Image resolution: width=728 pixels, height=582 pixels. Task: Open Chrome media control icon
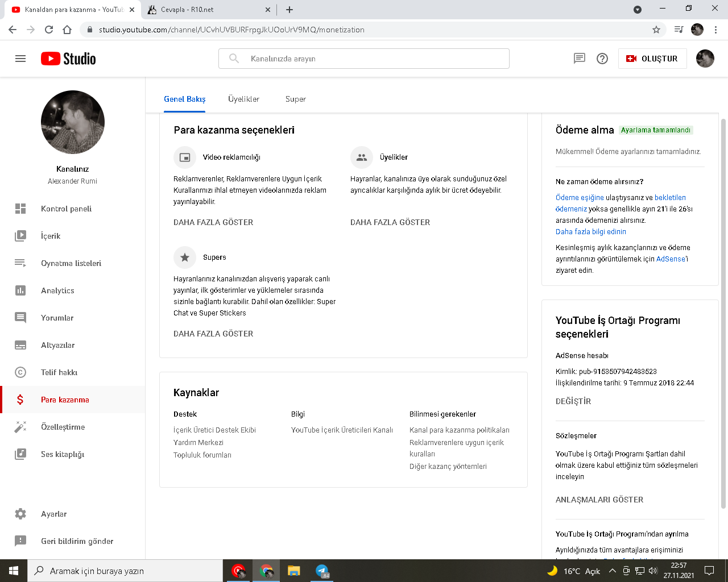click(679, 30)
